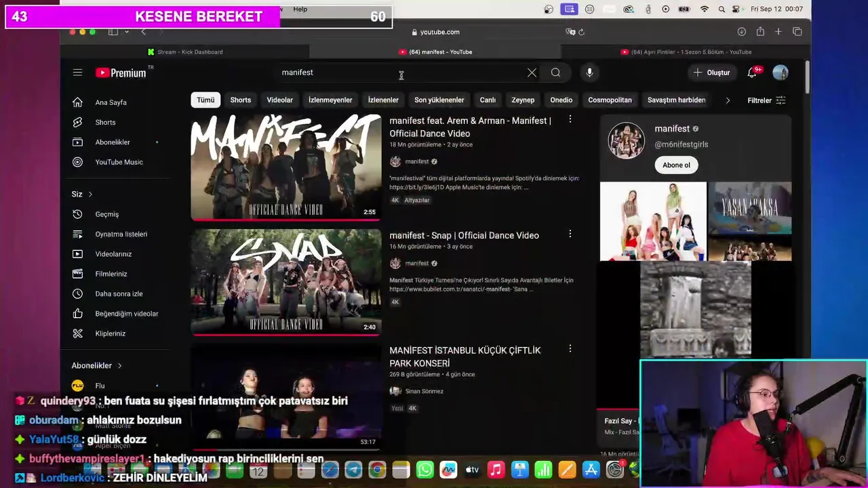This screenshot has height=488, width=868.
Task: Reload the page in Safari
Action: (581, 32)
